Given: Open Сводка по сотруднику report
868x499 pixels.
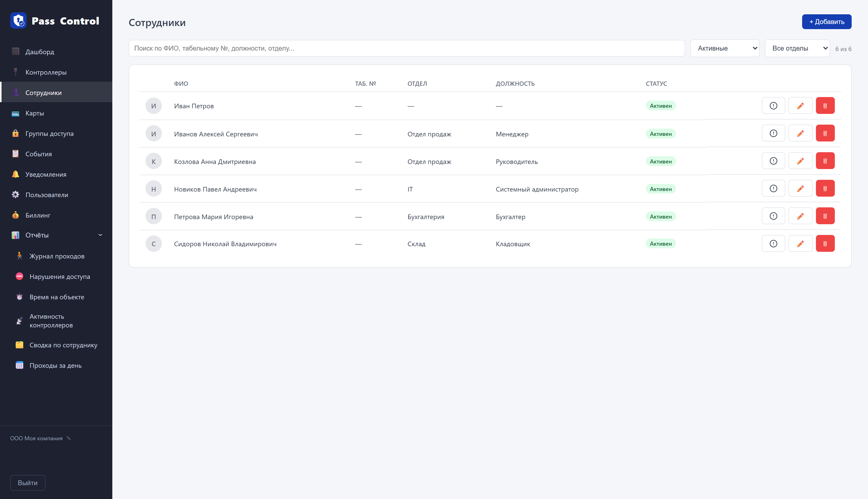Looking at the screenshot, I should click(56, 345).
